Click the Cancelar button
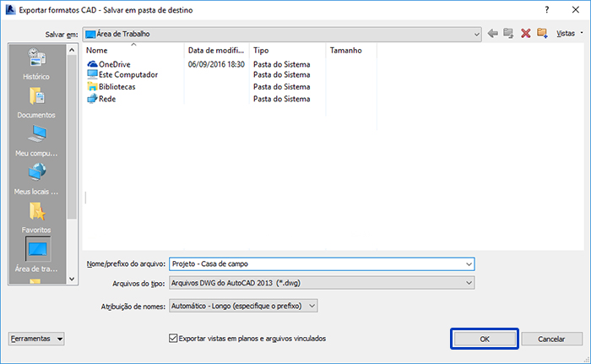This screenshot has width=591, height=364. 551,339
